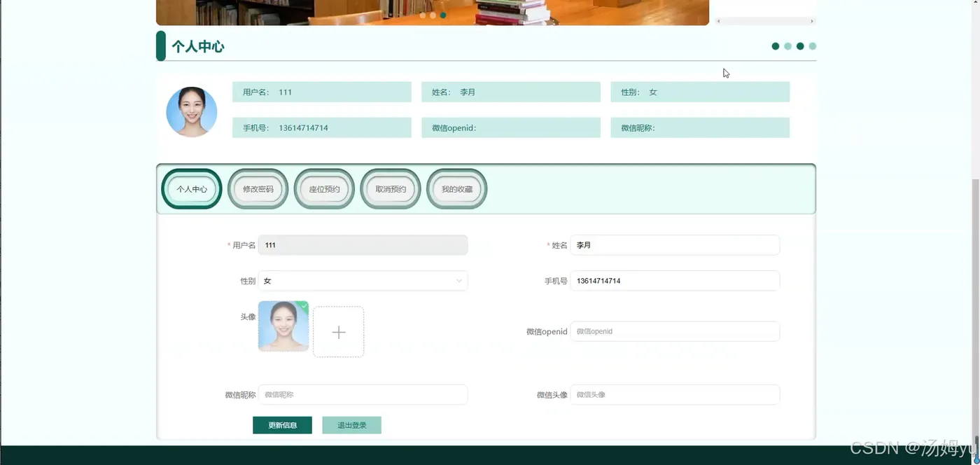Switch to the 个人中心 tab
Image resolution: width=980 pixels, height=465 pixels.
[x=192, y=189]
